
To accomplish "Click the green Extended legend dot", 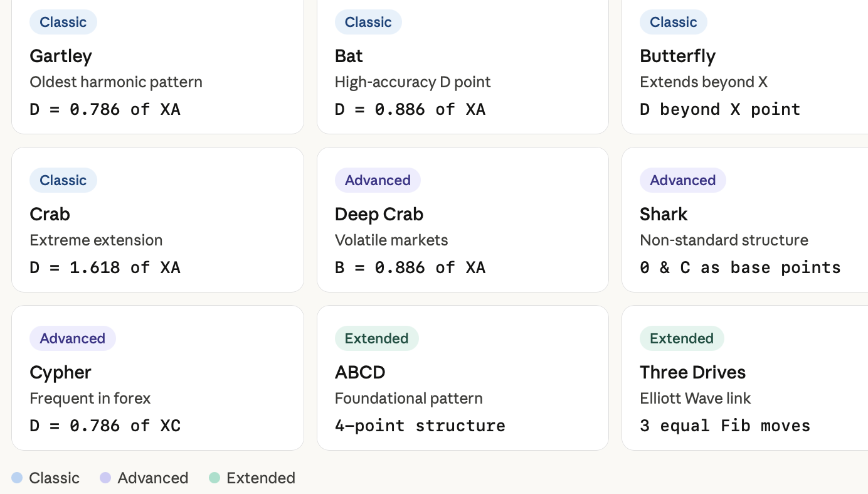I will (x=214, y=478).
